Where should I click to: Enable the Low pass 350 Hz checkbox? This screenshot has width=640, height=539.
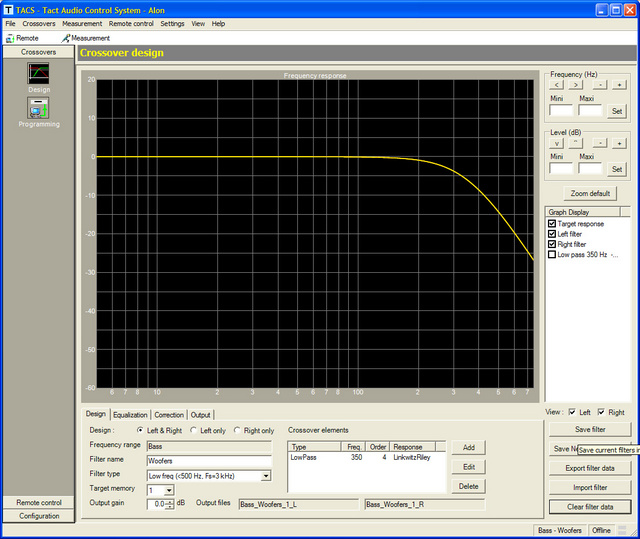552,254
